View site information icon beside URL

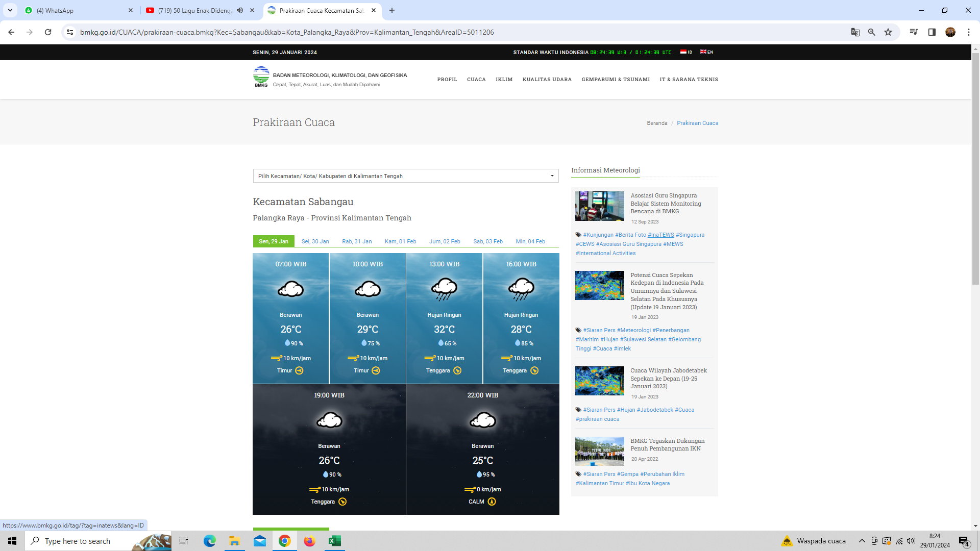pos(70,32)
